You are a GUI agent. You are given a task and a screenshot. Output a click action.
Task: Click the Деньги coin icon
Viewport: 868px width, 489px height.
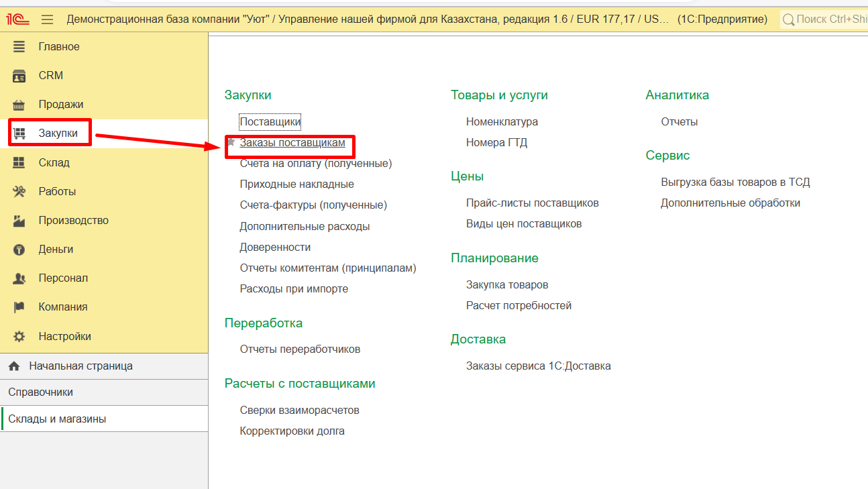[x=19, y=250]
